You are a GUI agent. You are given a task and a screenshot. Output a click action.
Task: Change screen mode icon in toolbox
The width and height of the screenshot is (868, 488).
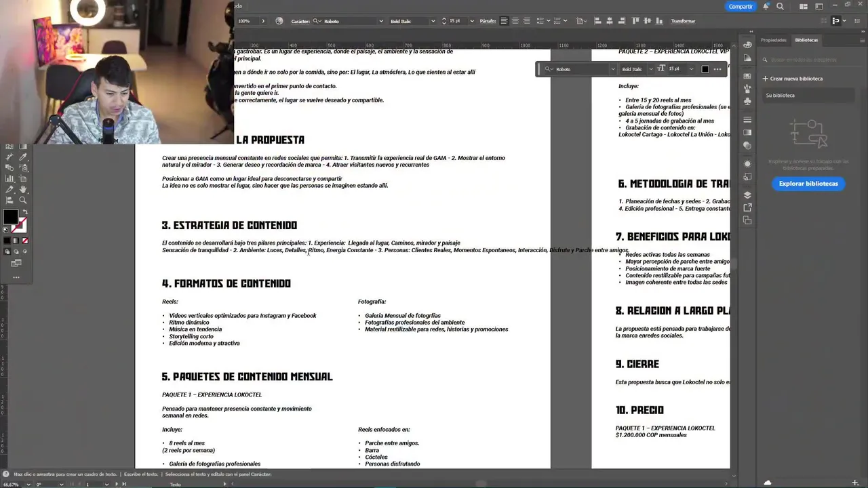point(16,262)
